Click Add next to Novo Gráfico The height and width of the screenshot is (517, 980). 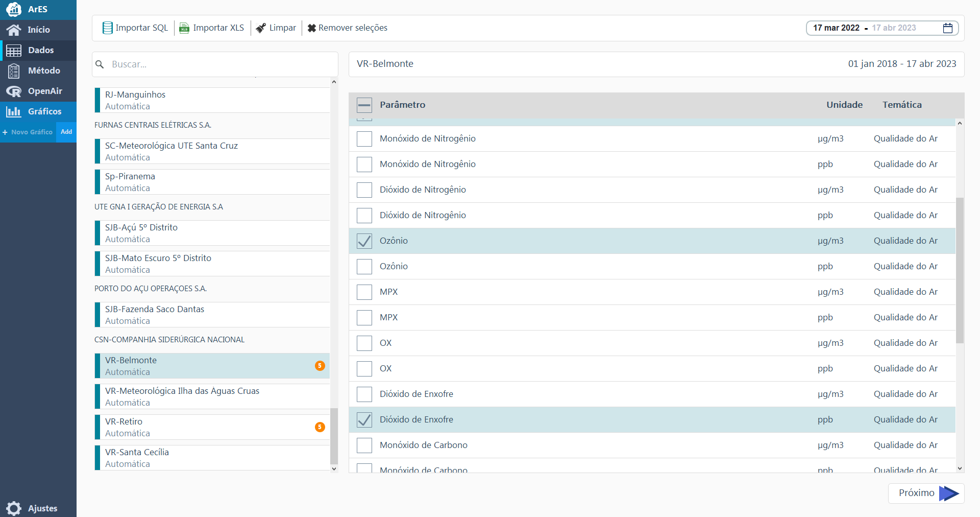[66, 132]
